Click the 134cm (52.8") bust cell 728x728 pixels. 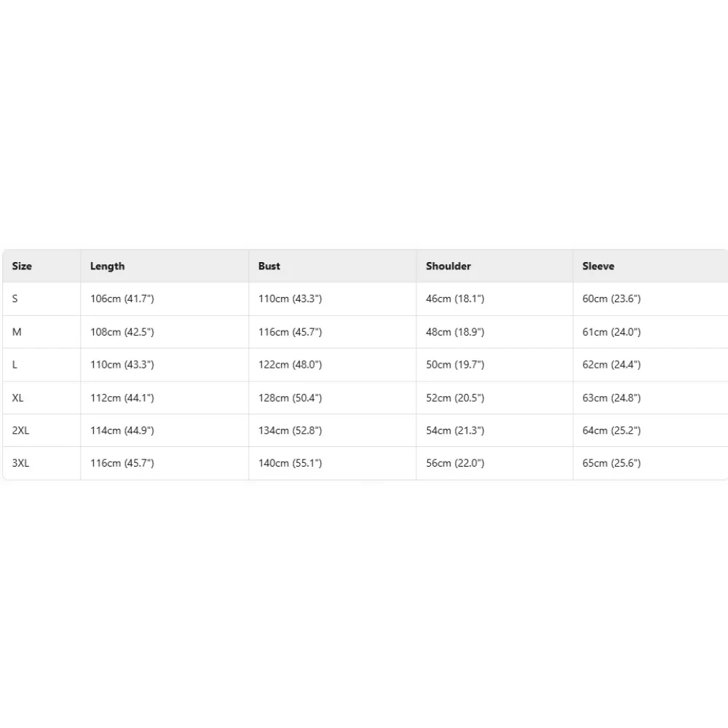(290, 431)
